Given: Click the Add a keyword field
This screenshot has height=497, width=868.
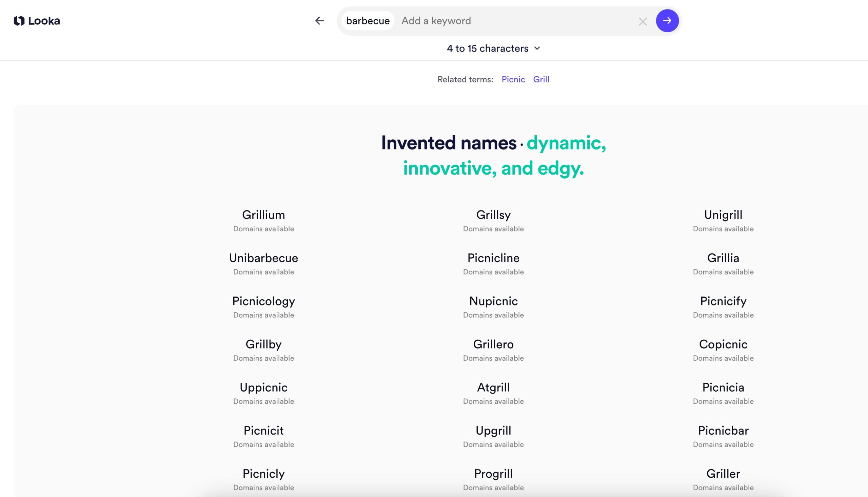Looking at the screenshot, I should [x=512, y=21].
